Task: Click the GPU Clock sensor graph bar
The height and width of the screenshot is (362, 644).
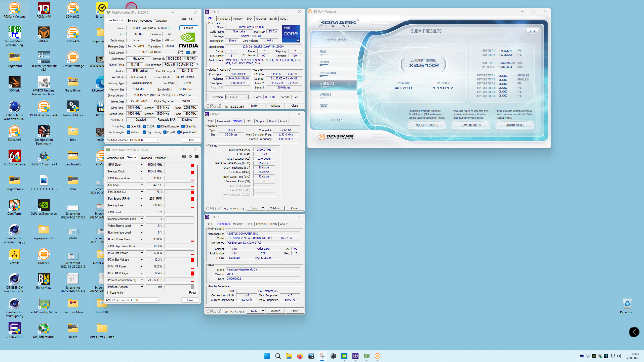Action: (179, 165)
